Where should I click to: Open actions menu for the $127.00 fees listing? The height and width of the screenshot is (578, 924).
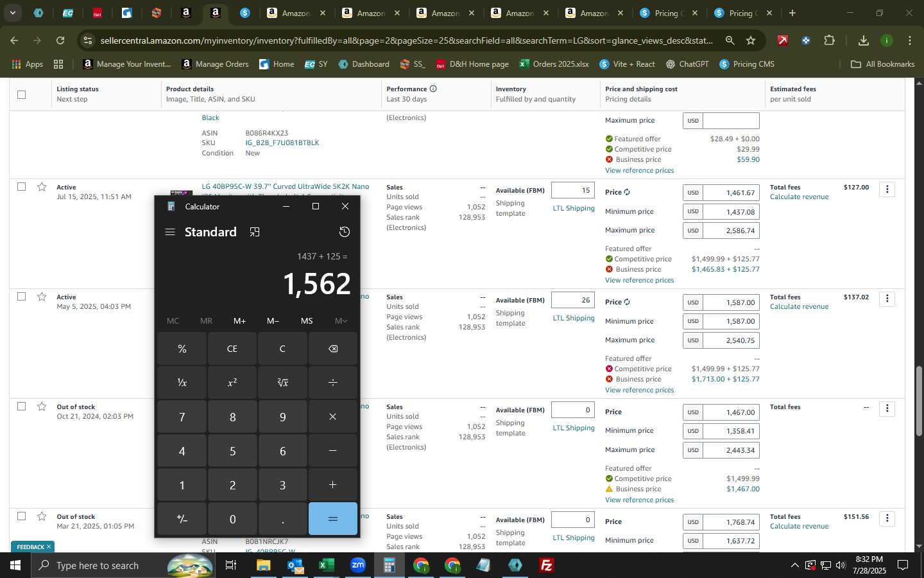[887, 189]
